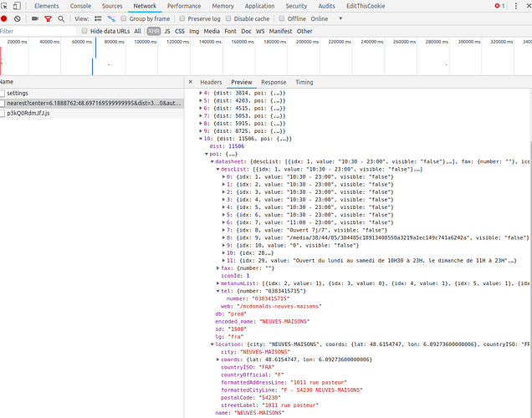Open the Online throttling dropdown
This screenshot has height=418, width=532.
[327, 18]
